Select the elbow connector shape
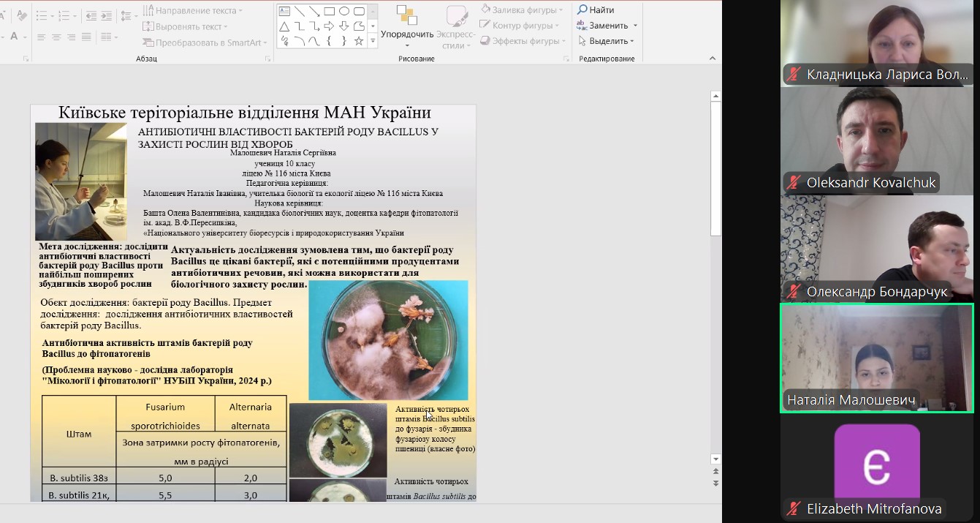The image size is (980, 523). (x=299, y=26)
